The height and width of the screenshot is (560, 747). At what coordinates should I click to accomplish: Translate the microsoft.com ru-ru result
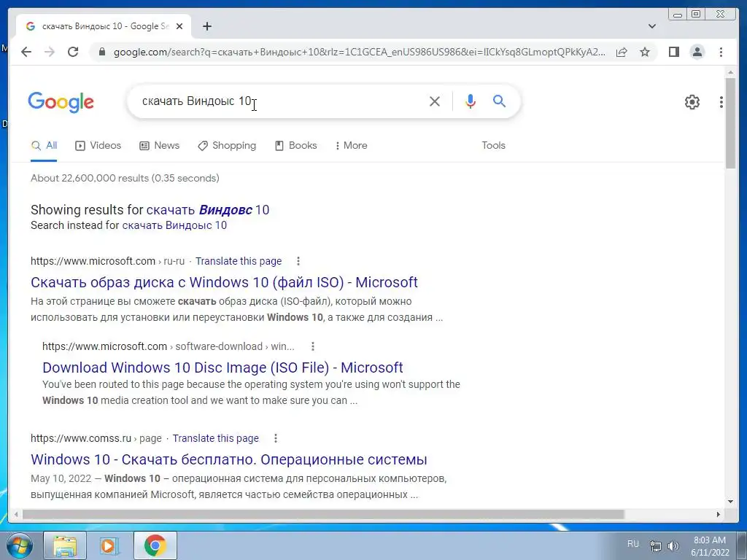tap(239, 262)
